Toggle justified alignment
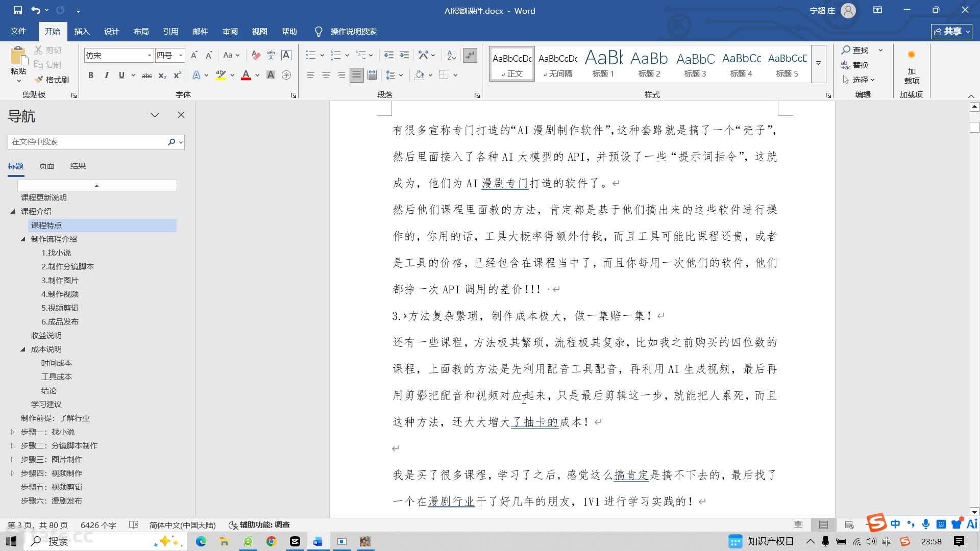 click(x=356, y=76)
